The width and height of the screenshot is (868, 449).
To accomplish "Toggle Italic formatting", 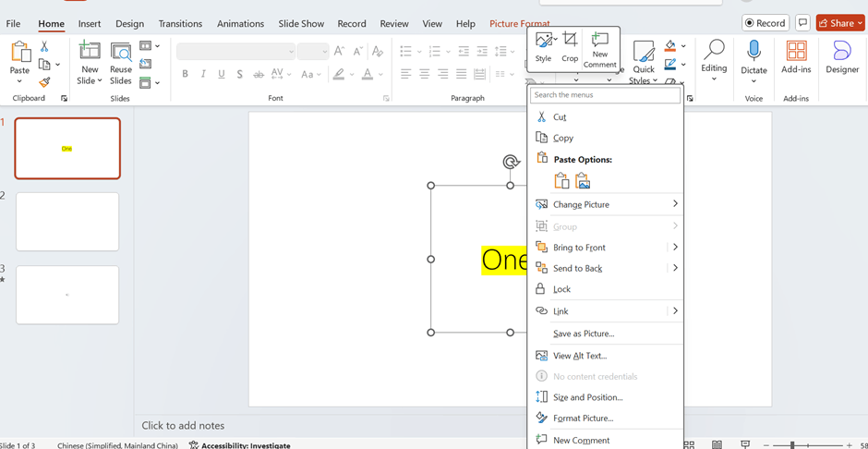I will [x=203, y=74].
